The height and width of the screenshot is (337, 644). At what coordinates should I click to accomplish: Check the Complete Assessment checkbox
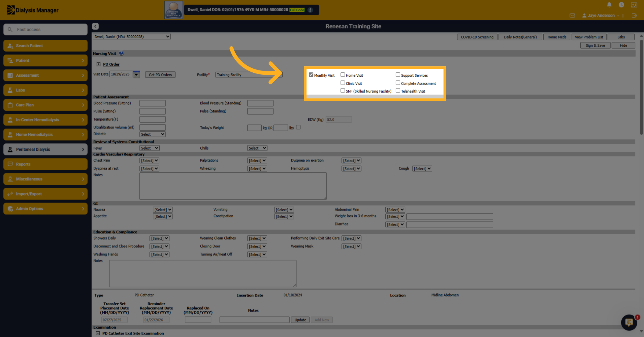pyautogui.click(x=398, y=83)
